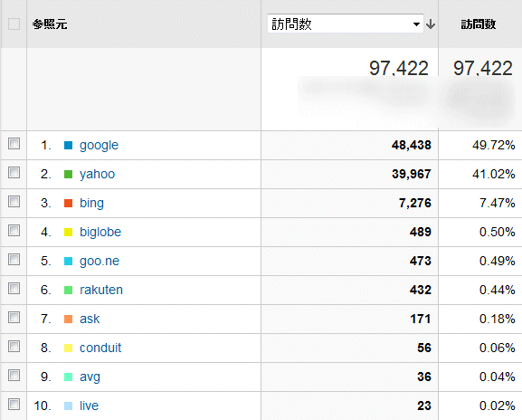
Task: Open the goo.ne referrer link
Action: click(100, 262)
